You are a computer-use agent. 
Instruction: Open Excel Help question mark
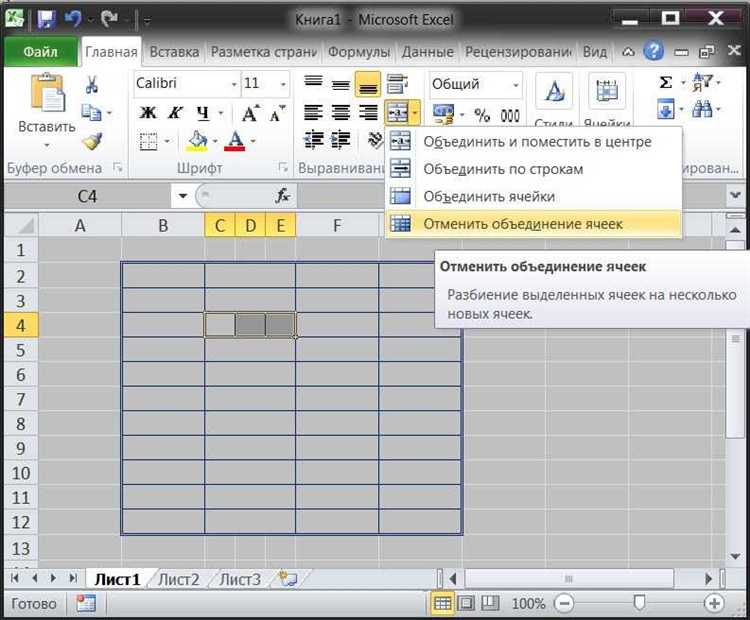[653, 51]
